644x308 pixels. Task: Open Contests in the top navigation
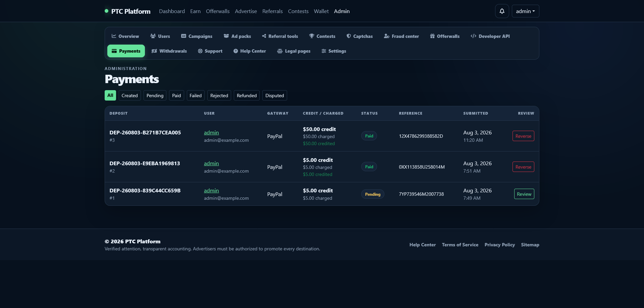coord(298,11)
